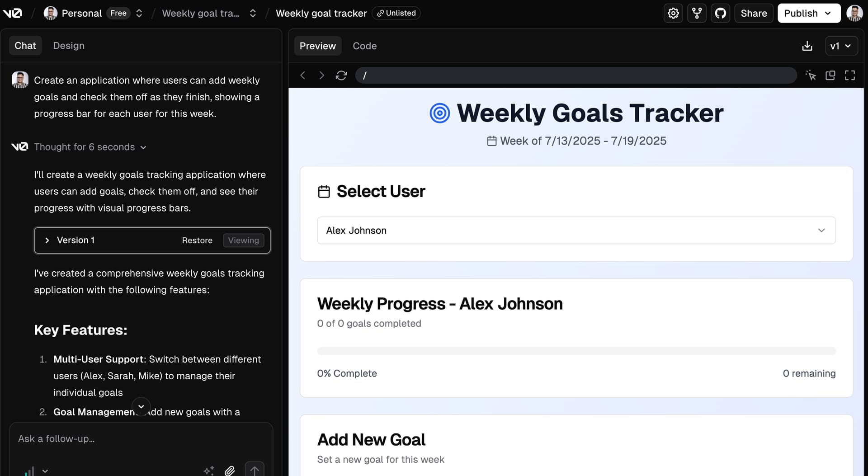Open the v1 version dropdown
This screenshot has height=476, width=868.
pos(841,46)
